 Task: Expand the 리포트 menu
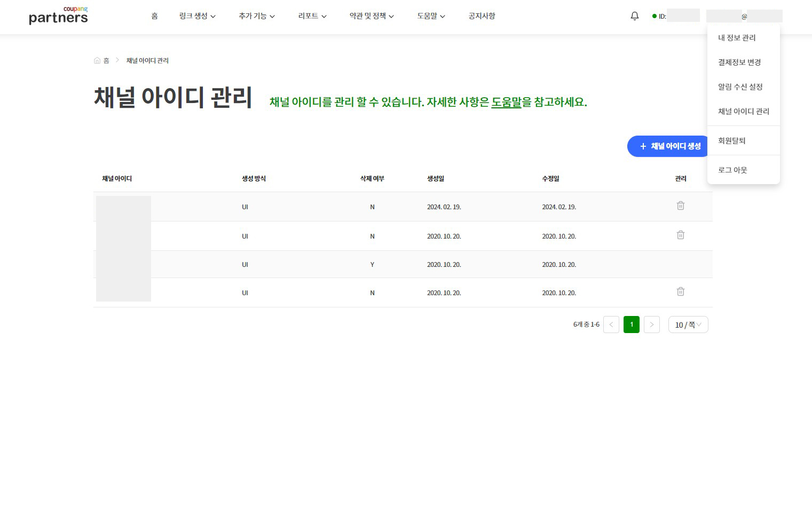pos(312,16)
